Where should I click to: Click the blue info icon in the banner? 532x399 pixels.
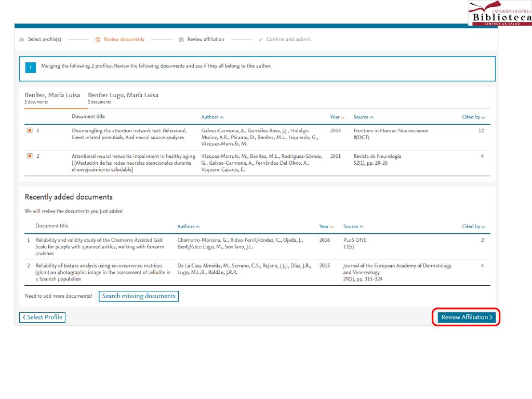(31, 67)
